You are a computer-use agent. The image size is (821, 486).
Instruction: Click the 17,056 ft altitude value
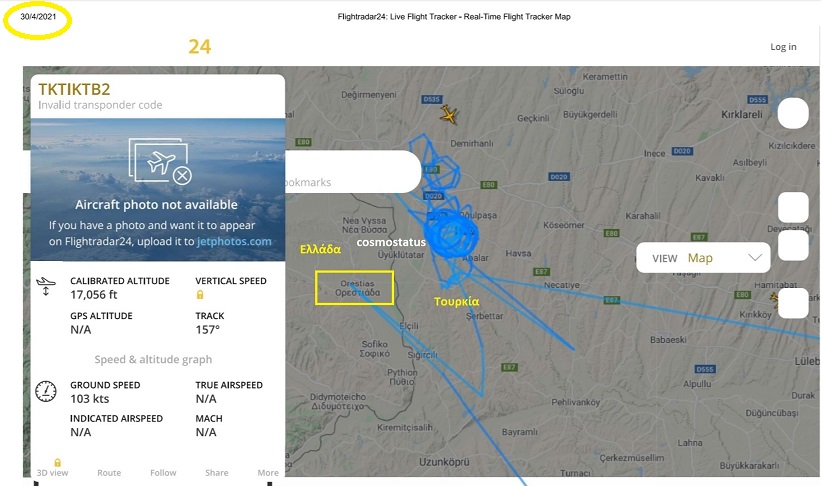click(94, 295)
